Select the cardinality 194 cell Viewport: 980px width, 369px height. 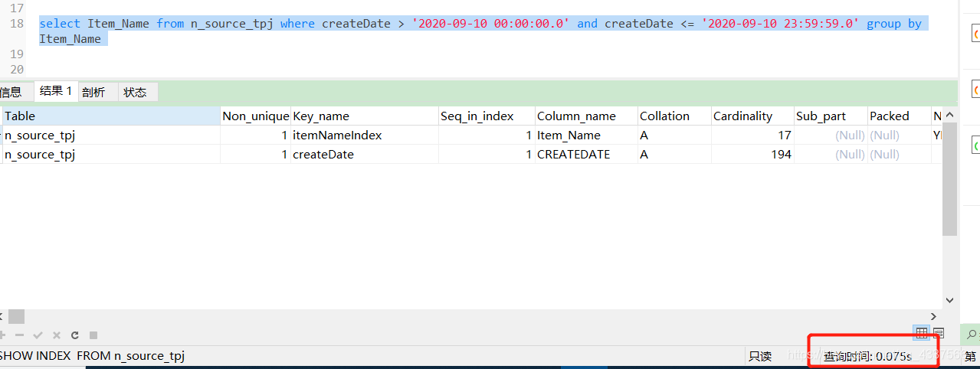coord(752,154)
